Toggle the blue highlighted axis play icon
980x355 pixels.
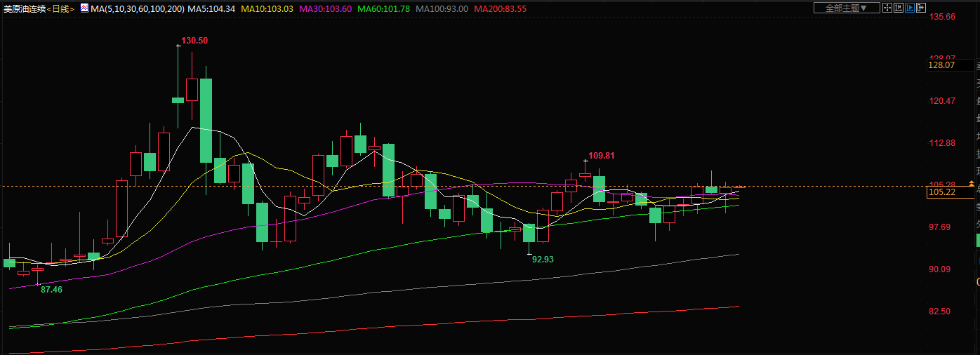pos(910,8)
